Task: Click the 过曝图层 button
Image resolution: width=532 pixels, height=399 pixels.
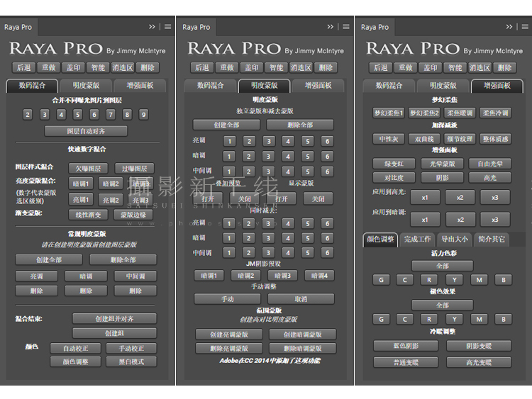Action: click(134, 168)
